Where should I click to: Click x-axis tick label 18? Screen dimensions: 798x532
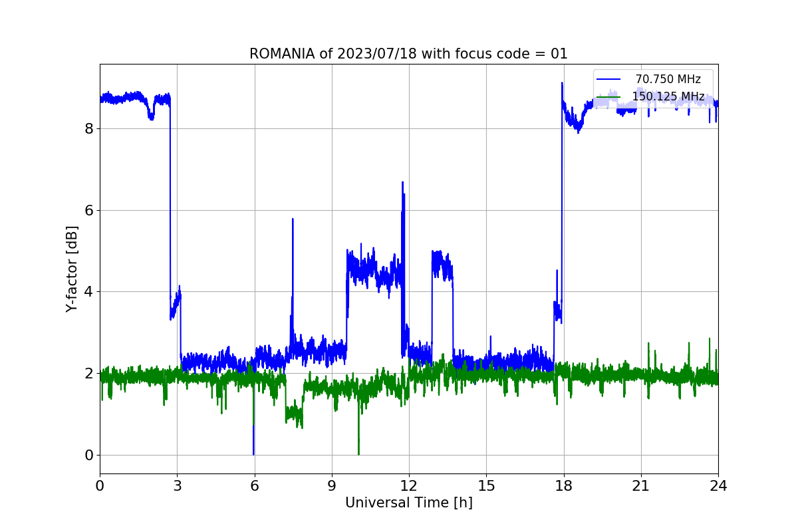[563, 486]
